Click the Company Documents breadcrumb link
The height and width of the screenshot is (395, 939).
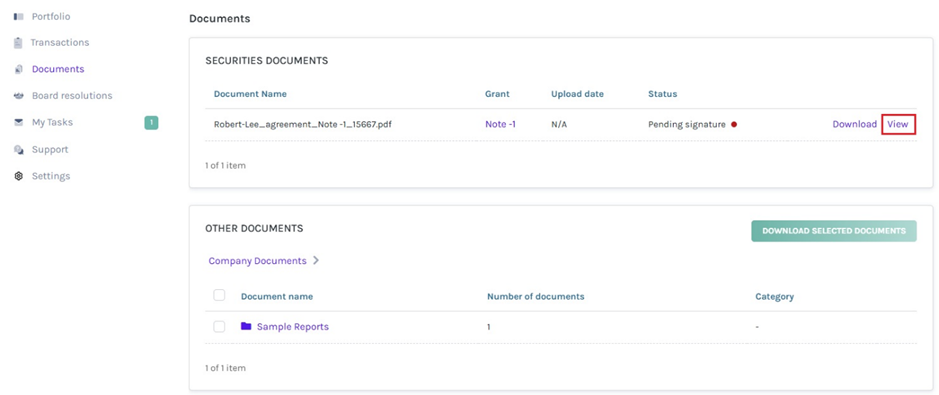pyautogui.click(x=258, y=261)
